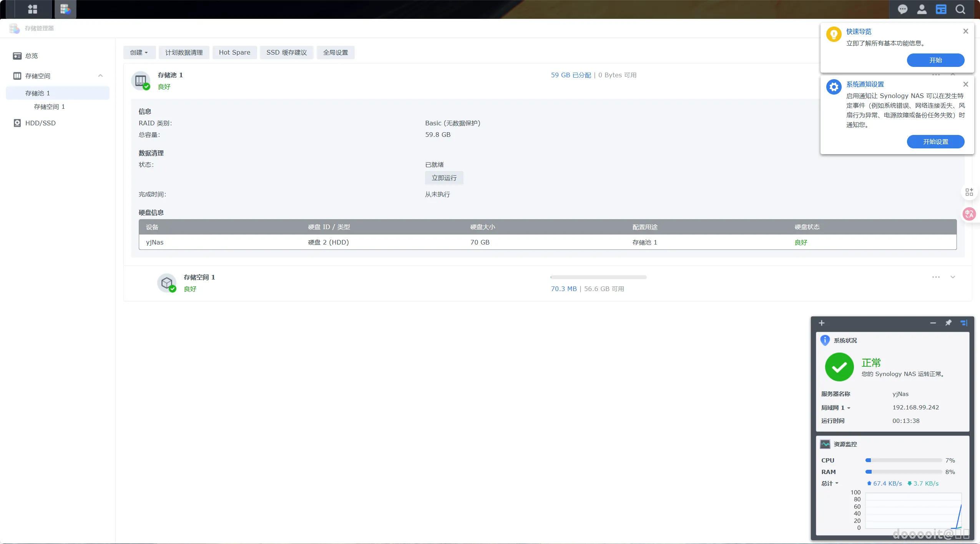Click 开始设置 in notification settings popup

[935, 142]
